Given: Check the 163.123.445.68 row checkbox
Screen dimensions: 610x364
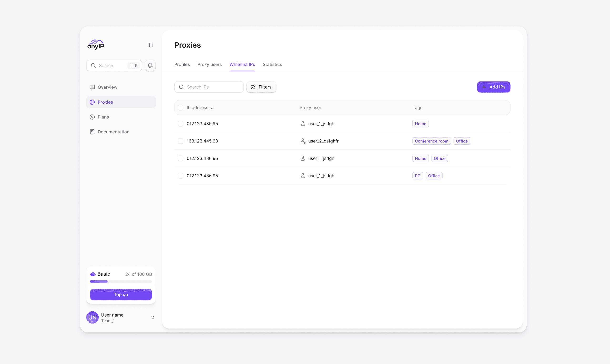Looking at the screenshot, I should pyautogui.click(x=181, y=141).
